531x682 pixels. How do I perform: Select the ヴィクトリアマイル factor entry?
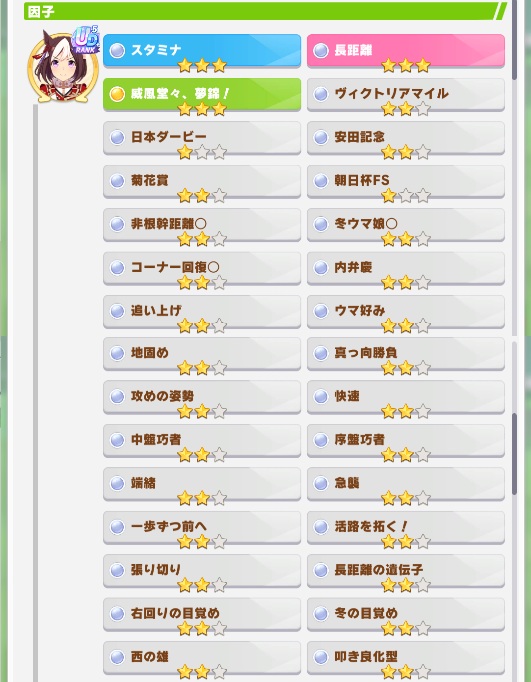click(406, 94)
